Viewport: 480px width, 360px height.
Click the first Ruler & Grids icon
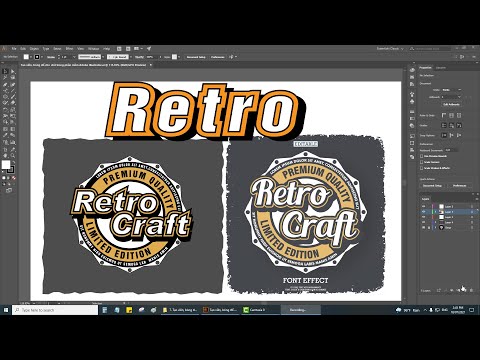tap(444, 115)
